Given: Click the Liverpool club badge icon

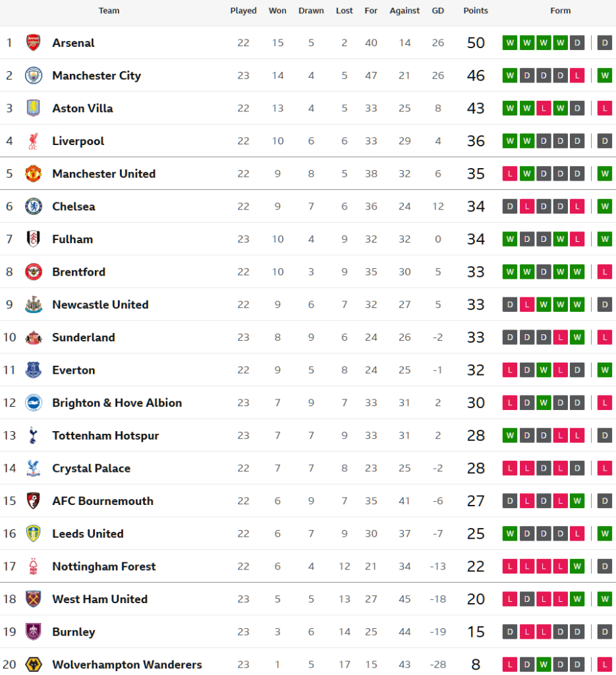Looking at the screenshot, I should point(33,141).
